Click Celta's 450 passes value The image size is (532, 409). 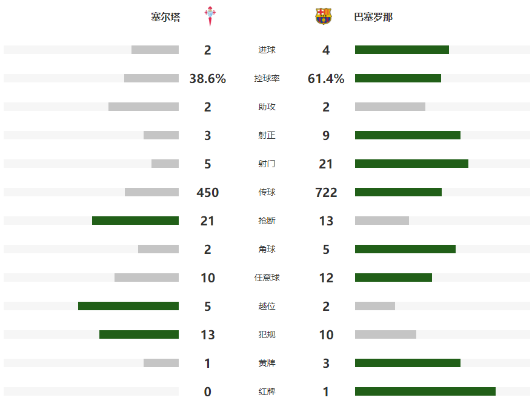pyautogui.click(x=208, y=193)
